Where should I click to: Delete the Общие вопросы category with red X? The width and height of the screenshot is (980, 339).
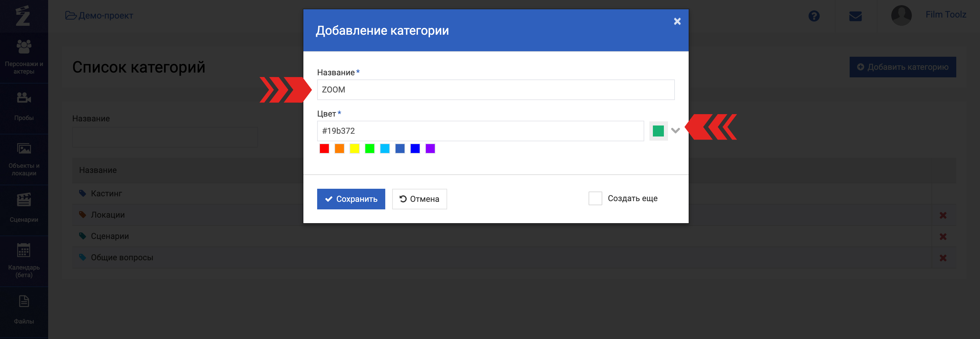[x=943, y=258]
